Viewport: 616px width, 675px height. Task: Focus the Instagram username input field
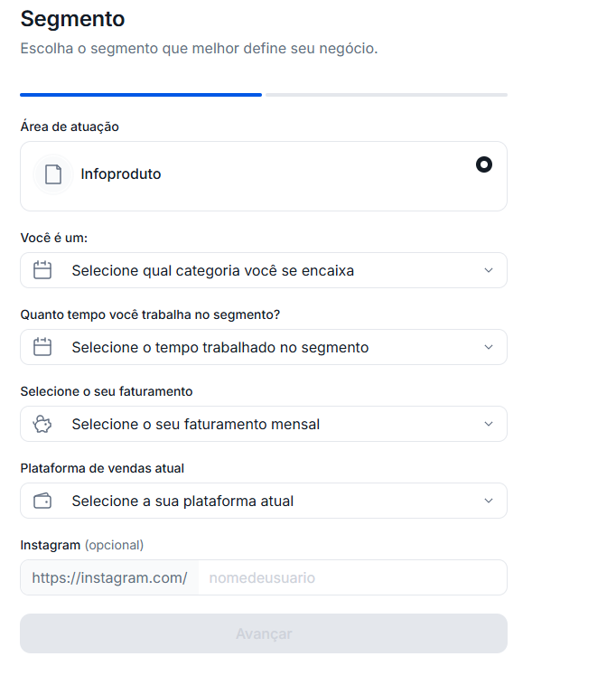[x=352, y=577]
